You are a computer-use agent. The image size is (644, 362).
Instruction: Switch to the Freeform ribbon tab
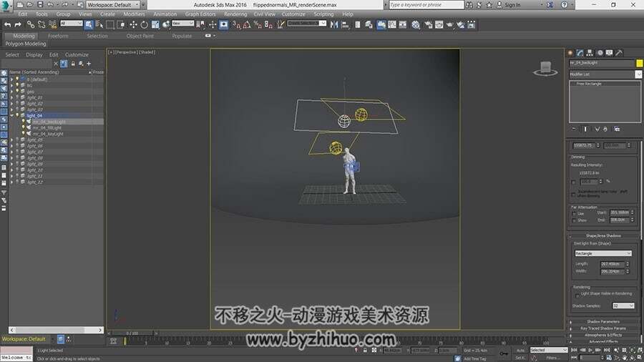coord(58,36)
